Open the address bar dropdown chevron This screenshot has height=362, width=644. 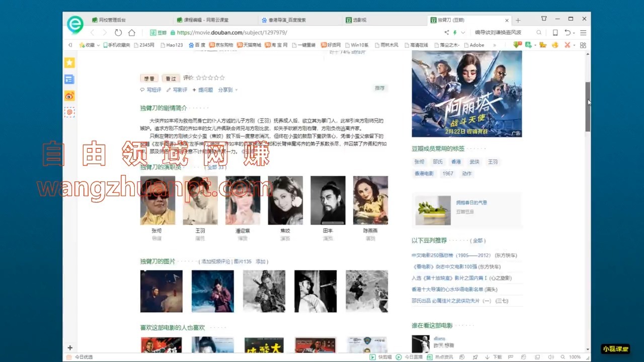pyautogui.click(x=463, y=33)
